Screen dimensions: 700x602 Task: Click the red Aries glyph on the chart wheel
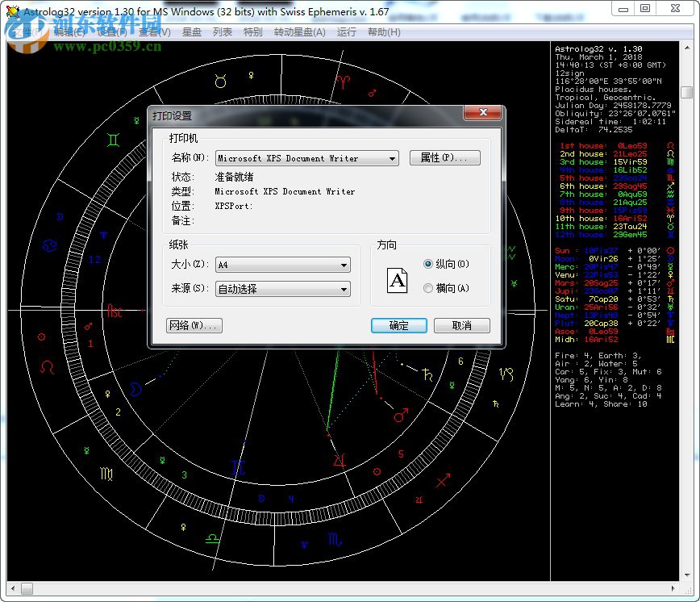pyautogui.click(x=344, y=81)
